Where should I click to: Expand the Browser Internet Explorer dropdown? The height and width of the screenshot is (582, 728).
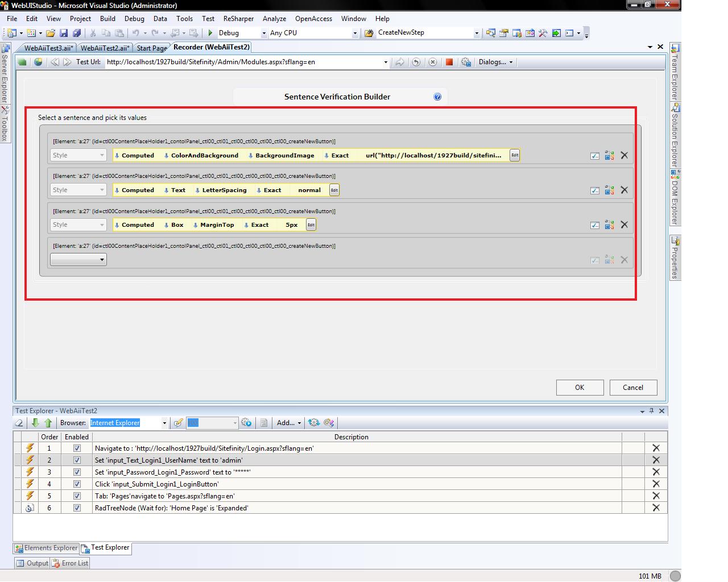point(164,423)
